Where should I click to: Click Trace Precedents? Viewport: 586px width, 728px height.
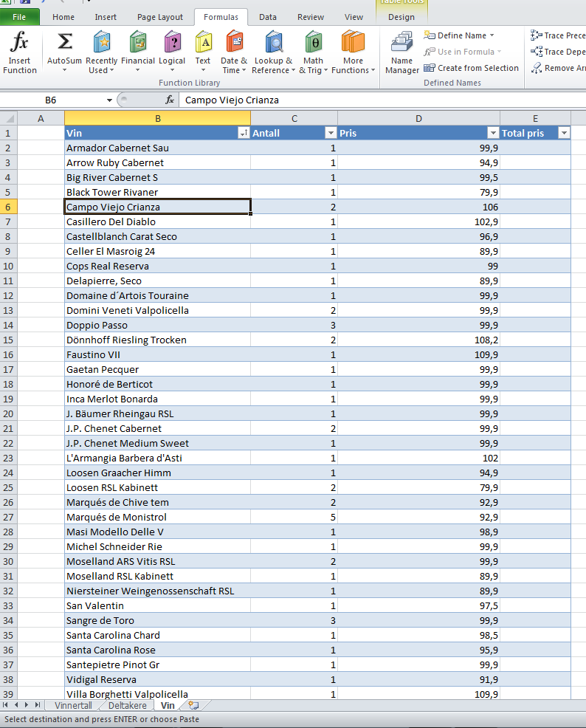click(x=558, y=35)
